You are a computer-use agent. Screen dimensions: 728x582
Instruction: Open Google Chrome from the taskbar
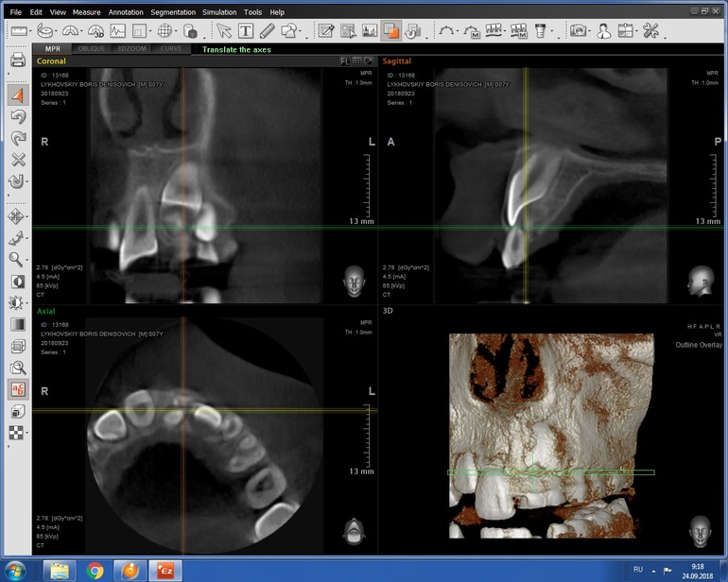95,570
